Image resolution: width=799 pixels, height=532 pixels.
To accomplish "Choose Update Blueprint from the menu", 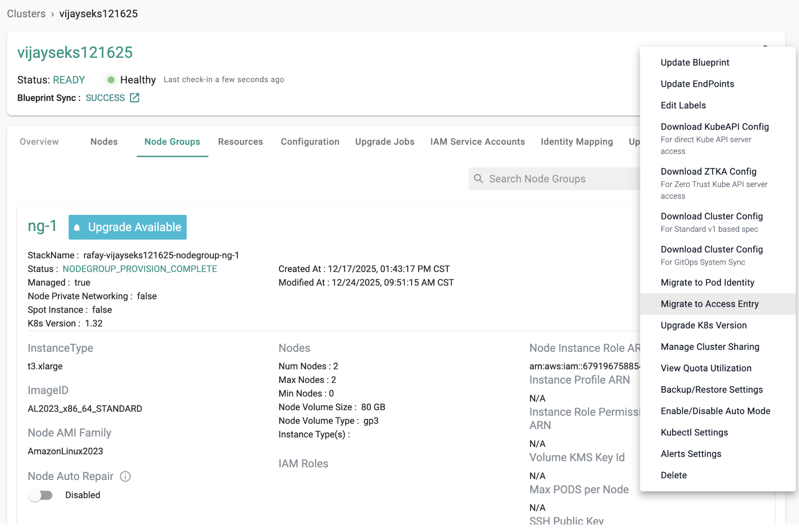I will coord(695,62).
